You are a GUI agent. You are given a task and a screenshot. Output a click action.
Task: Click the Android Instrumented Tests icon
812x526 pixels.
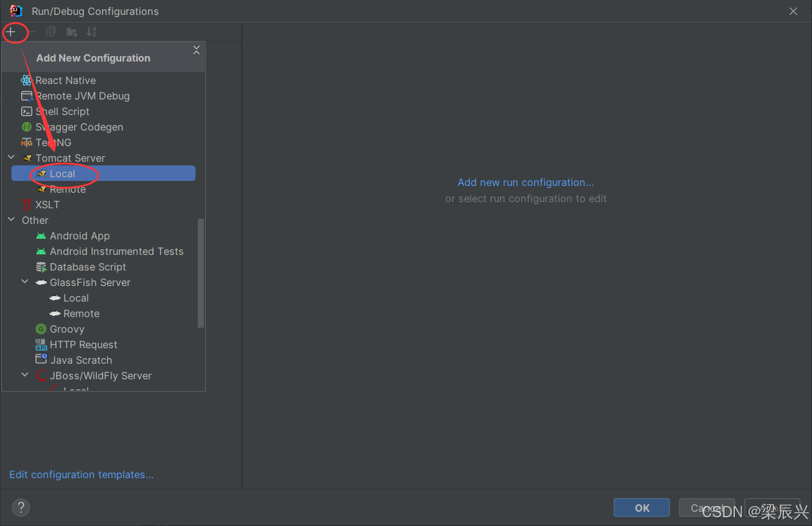[x=41, y=251]
